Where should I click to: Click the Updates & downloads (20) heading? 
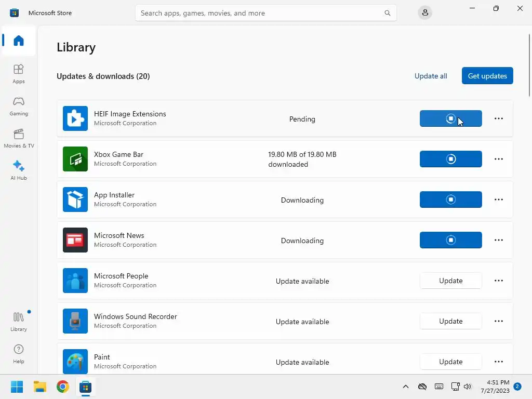(x=103, y=76)
